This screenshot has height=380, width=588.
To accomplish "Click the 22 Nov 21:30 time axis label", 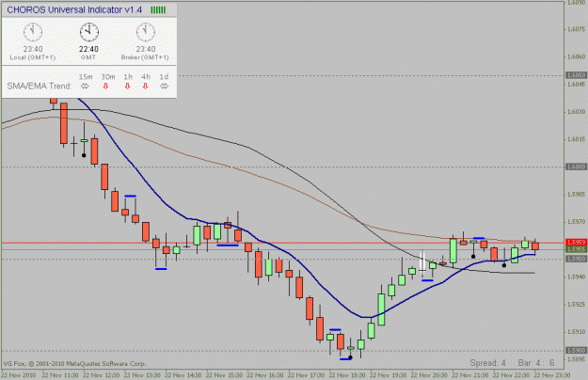I will [x=469, y=375].
